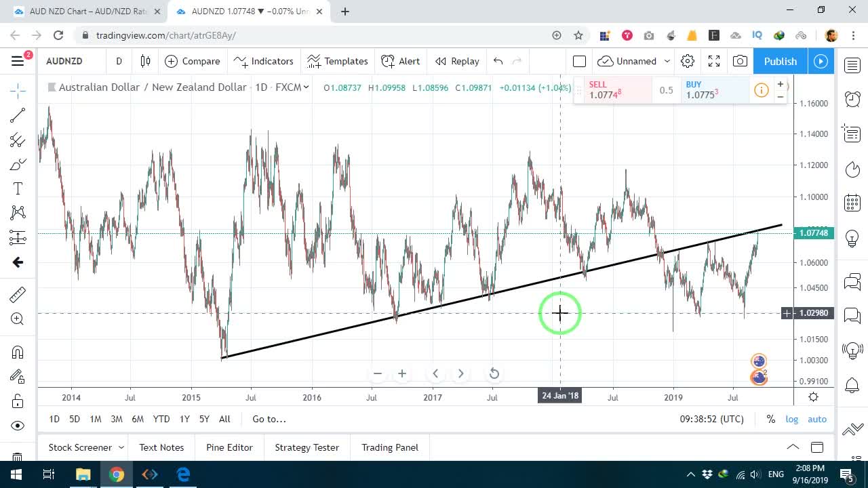Toggle lock all drawing tools
Image resolution: width=868 pixels, height=488 pixels.
point(18,401)
